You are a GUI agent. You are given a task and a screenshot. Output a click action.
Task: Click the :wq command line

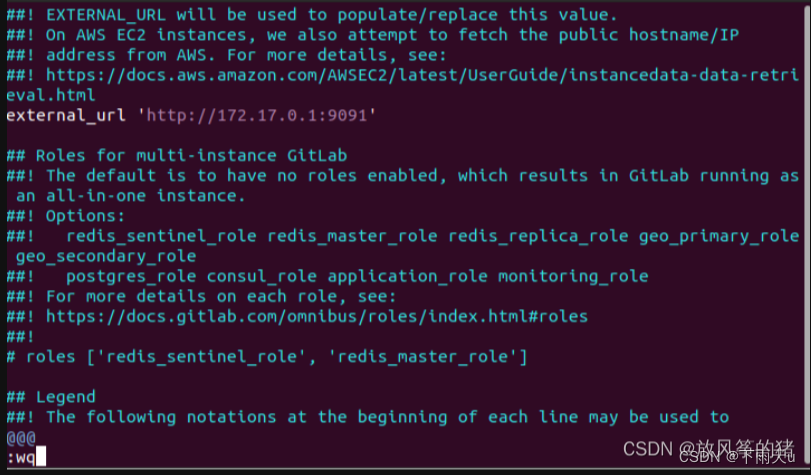[x=21, y=457]
